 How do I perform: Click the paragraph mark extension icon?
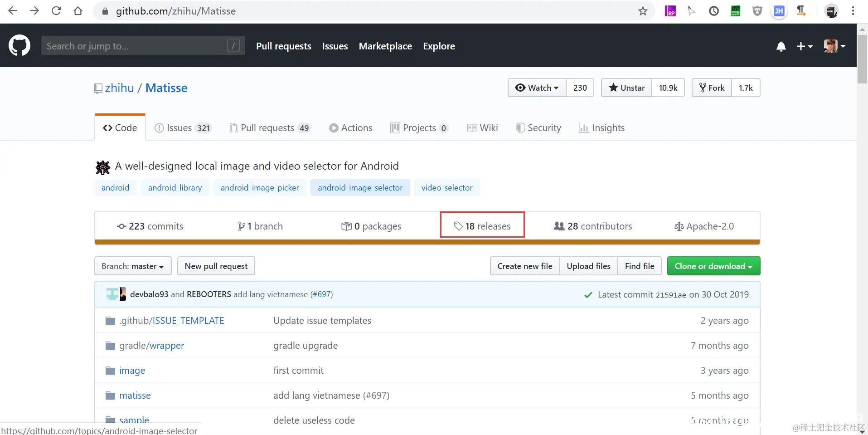tap(801, 11)
